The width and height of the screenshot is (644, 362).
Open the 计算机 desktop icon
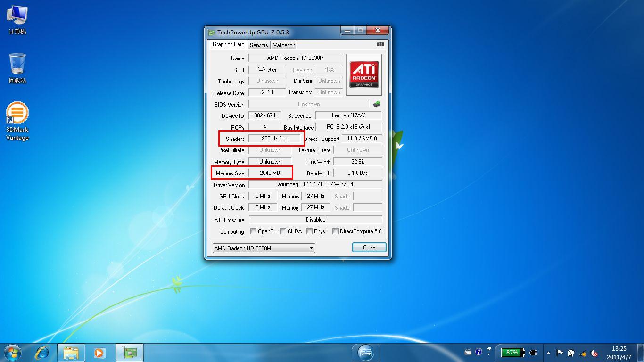click(x=17, y=20)
